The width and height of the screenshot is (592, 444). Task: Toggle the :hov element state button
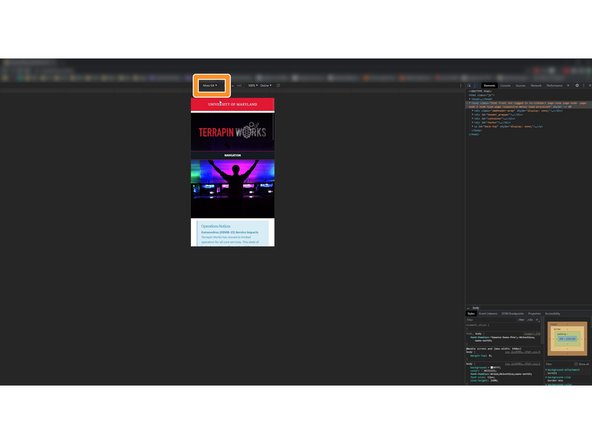tap(521, 320)
